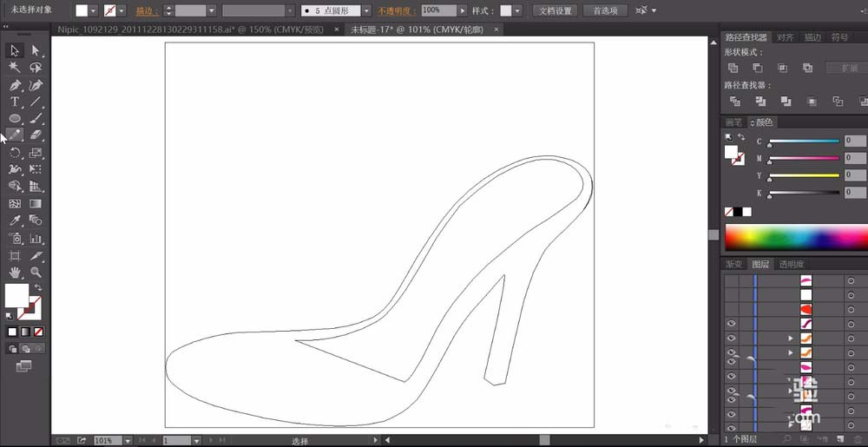Screen dimensions: 868x447
Task: Select the Pen tool in the toolbox
Action: coord(15,85)
